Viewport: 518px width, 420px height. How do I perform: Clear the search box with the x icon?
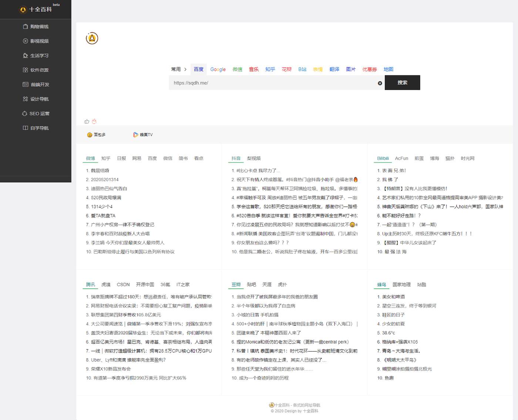tap(380, 83)
